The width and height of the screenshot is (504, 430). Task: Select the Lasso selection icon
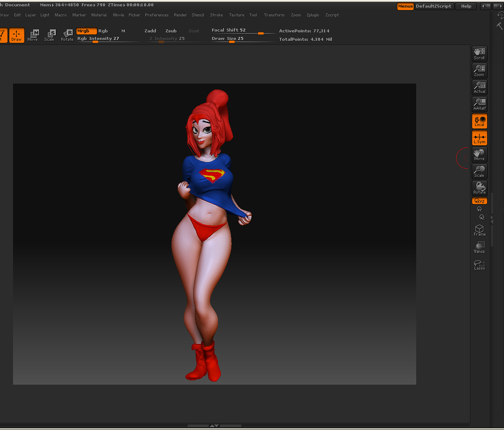pyautogui.click(x=479, y=265)
